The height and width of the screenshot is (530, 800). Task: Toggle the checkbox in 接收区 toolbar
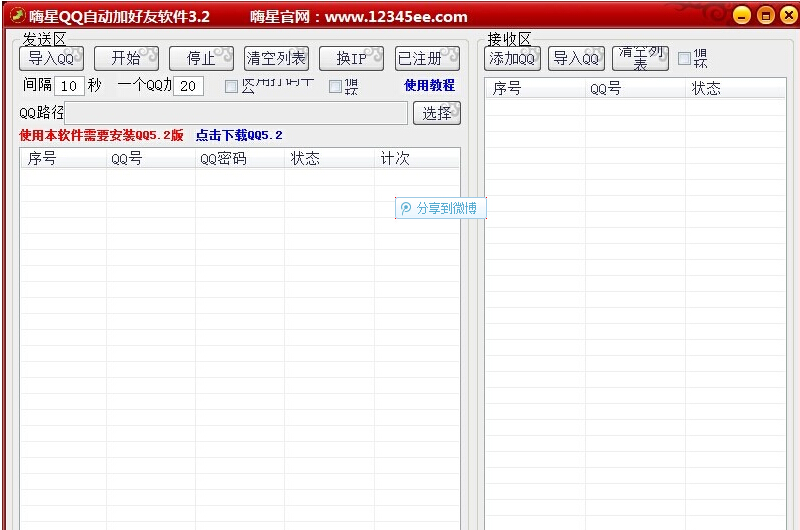click(x=684, y=58)
